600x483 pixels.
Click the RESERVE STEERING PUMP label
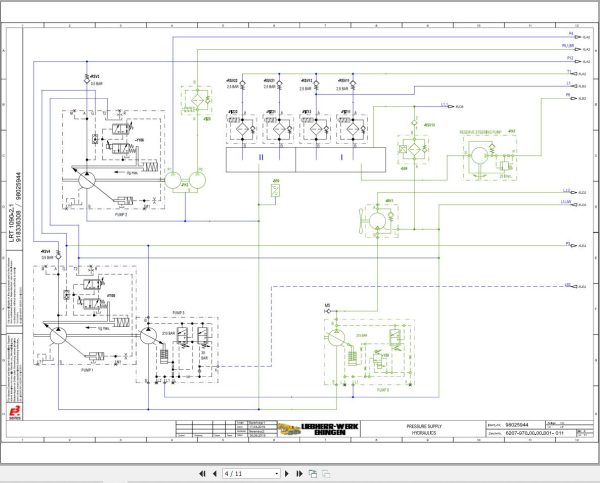coord(480,132)
